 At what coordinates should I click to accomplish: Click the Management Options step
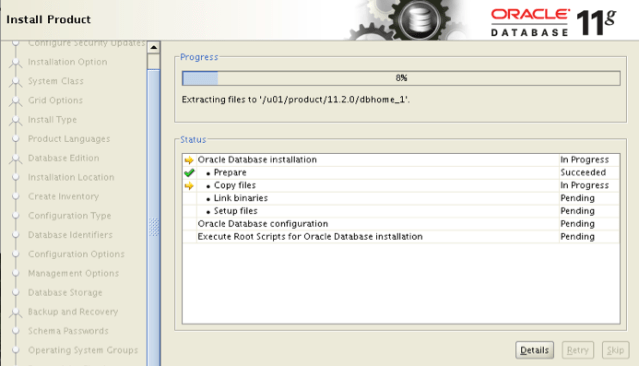click(73, 273)
